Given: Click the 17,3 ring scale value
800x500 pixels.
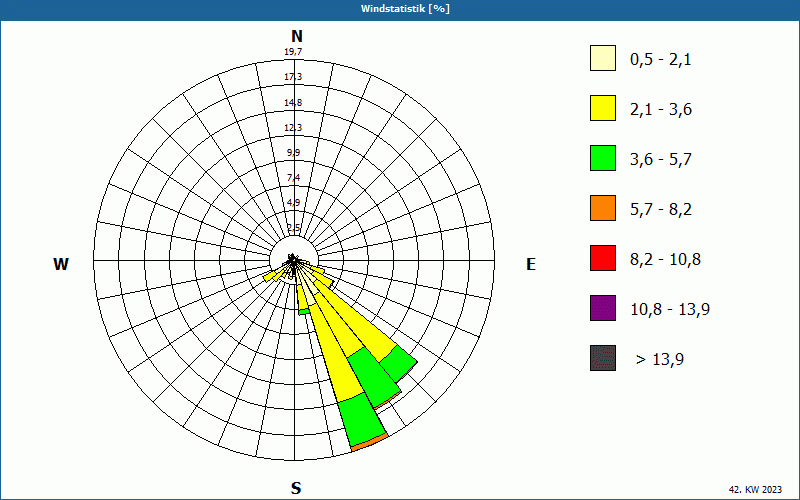Looking at the screenshot, I should pos(293,77).
